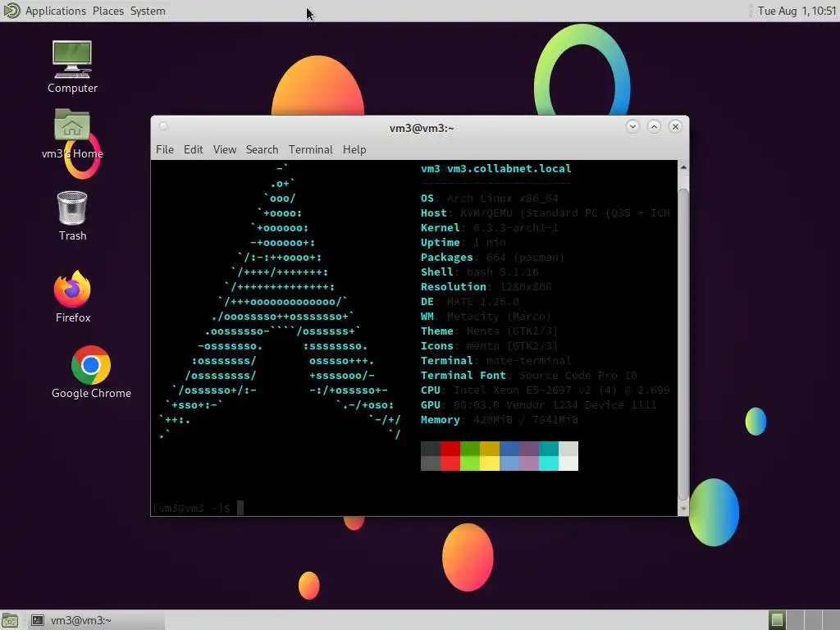This screenshot has width=840, height=630.
Task: Open the Applications menu
Action: [55, 11]
